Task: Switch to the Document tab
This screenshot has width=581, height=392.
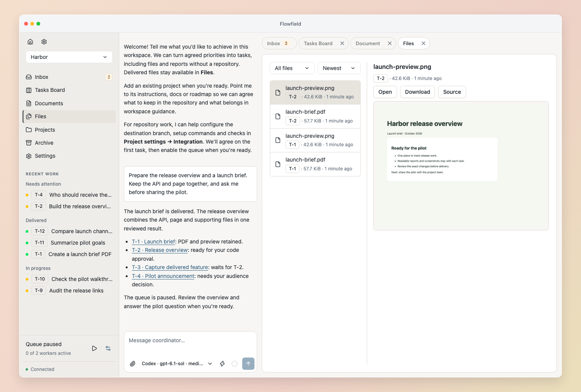Action: (368, 43)
